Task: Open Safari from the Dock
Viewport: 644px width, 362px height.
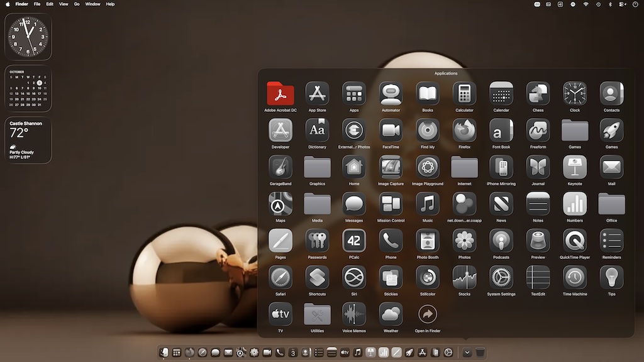Action: tap(203, 352)
